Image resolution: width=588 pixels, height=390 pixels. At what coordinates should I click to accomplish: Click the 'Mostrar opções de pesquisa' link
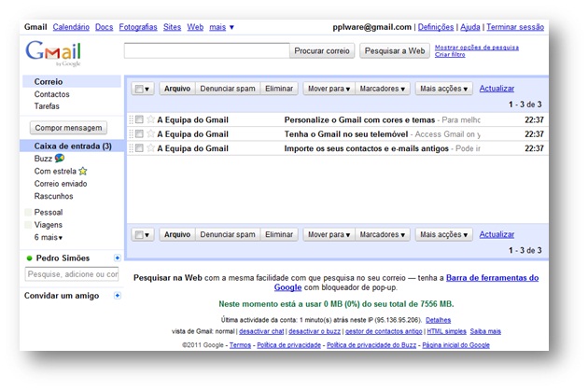[x=477, y=48]
